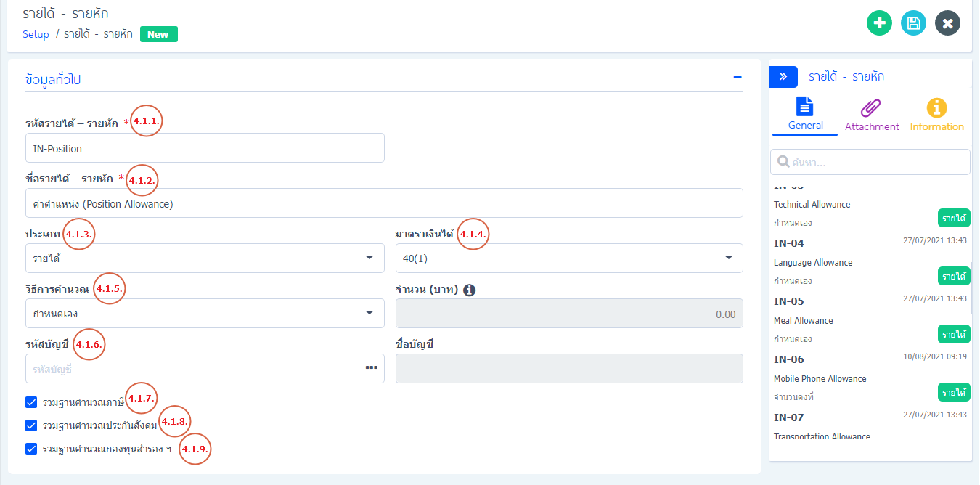
Task: Click the three-dot lookup icon in รหัสบัญชี
Action: coord(371,368)
